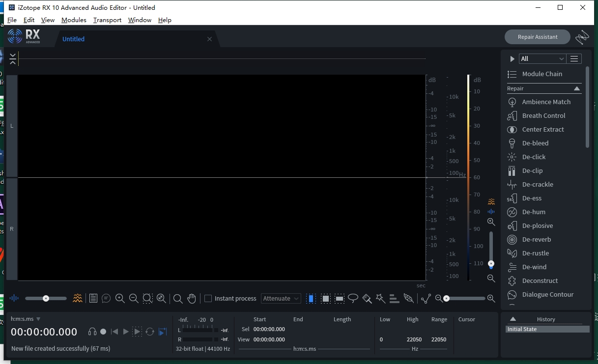Viewport: 598px width, 364px height.
Task: Select the Zoom tool magnifier
Action: coord(178,298)
